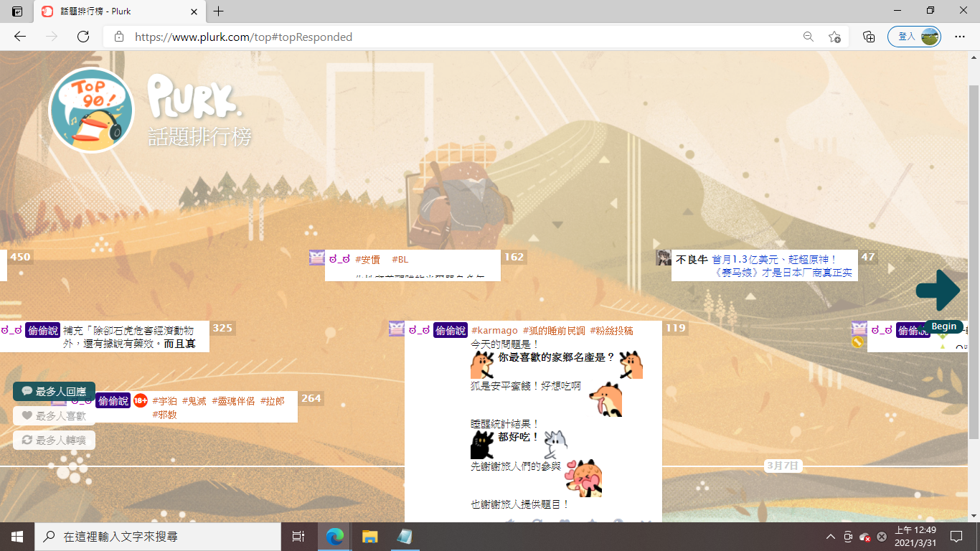Screen dimensions: 980x551
Task: Open the #鬼滅 hashtag
Action: 194,400
